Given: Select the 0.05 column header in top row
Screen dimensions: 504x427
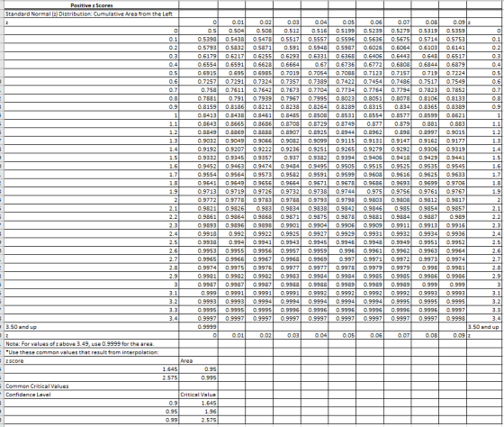Looking at the screenshot, I should click(342, 23).
